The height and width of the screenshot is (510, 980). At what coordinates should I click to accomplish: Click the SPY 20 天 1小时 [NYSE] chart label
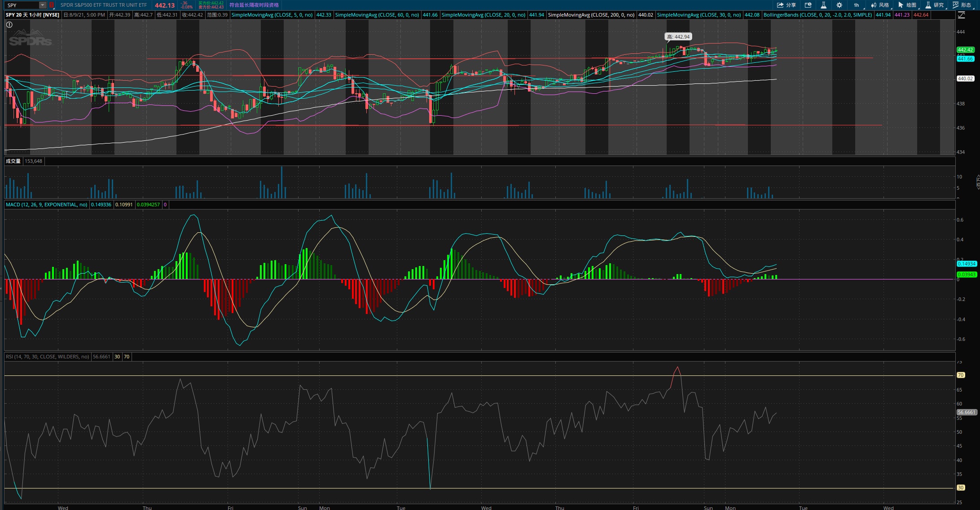(33, 15)
